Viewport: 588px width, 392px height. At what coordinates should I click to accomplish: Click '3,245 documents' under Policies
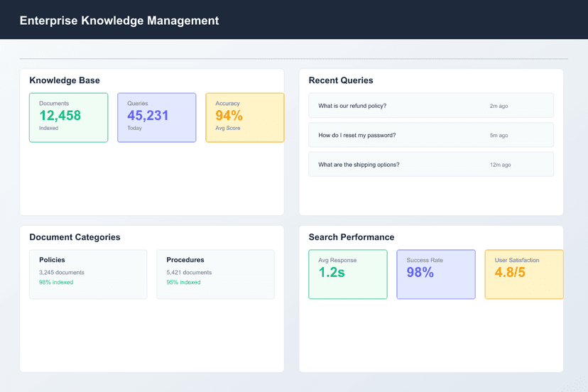pyautogui.click(x=62, y=272)
